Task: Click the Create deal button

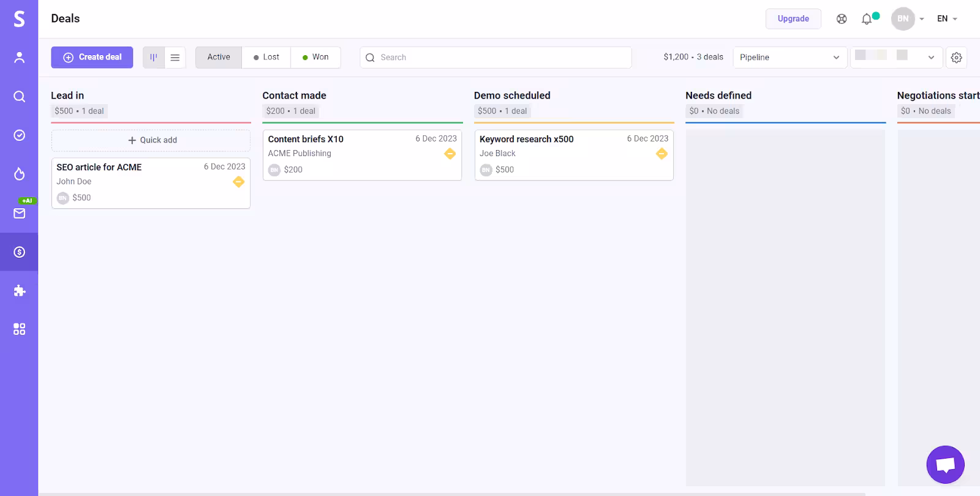Action: [92, 57]
